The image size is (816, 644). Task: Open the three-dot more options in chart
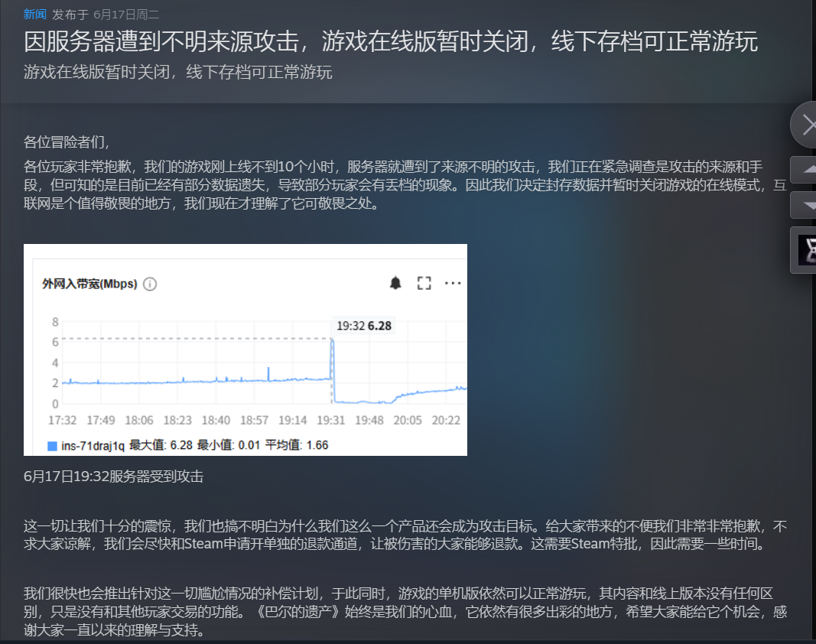click(453, 283)
